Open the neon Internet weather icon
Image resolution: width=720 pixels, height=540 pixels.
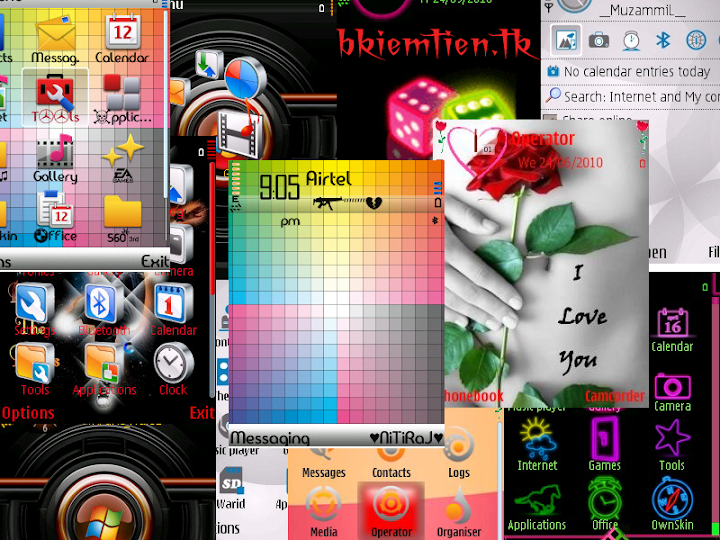537,441
